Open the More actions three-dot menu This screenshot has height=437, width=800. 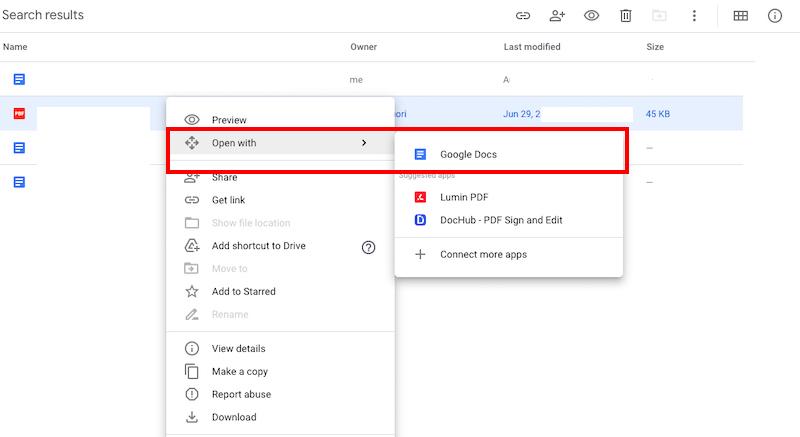pyautogui.click(x=694, y=16)
